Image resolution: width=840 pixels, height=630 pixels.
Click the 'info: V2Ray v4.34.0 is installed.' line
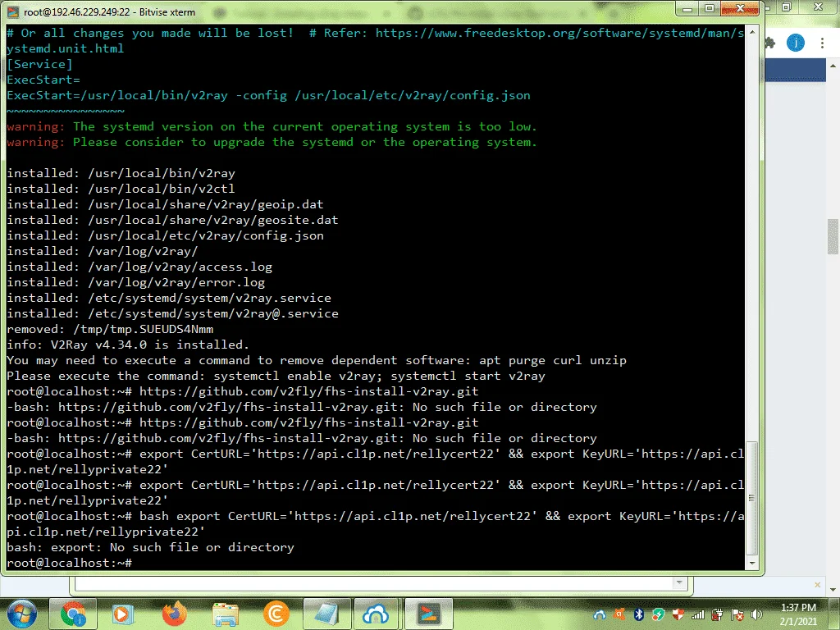click(x=127, y=345)
